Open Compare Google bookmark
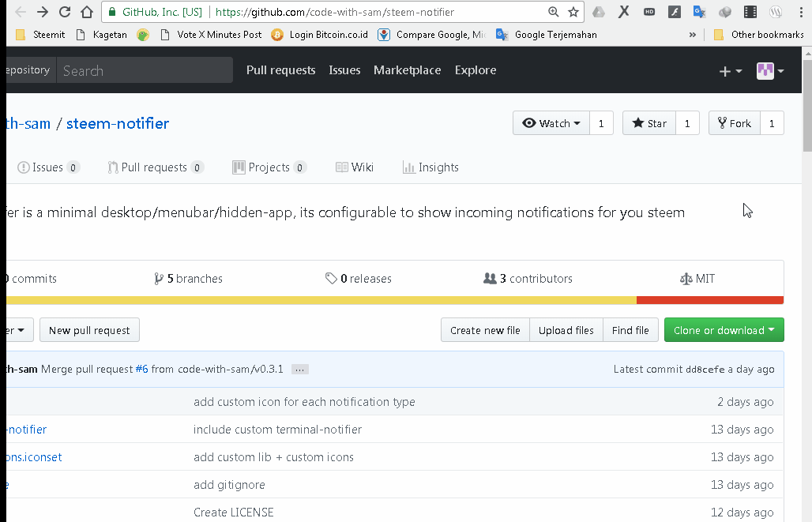 point(432,35)
